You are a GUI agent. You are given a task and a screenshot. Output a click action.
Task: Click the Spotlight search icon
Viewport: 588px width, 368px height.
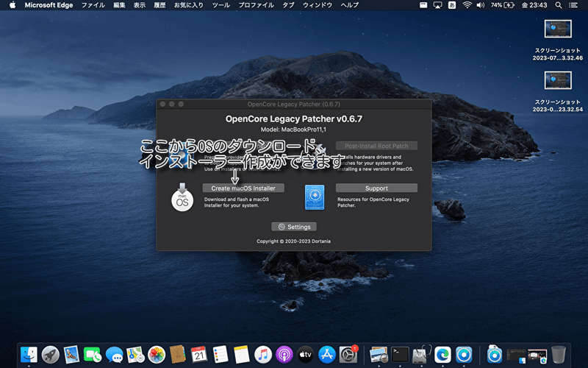[559, 5]
